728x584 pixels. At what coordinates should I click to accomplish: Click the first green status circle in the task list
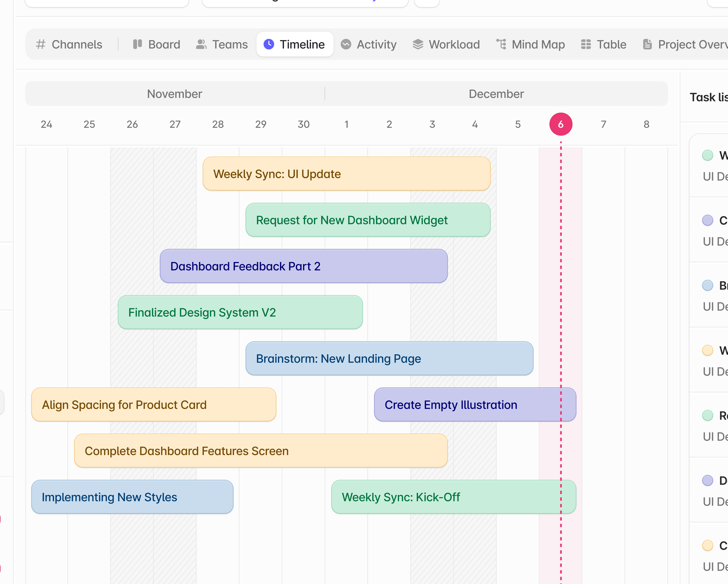pos(707,155)
